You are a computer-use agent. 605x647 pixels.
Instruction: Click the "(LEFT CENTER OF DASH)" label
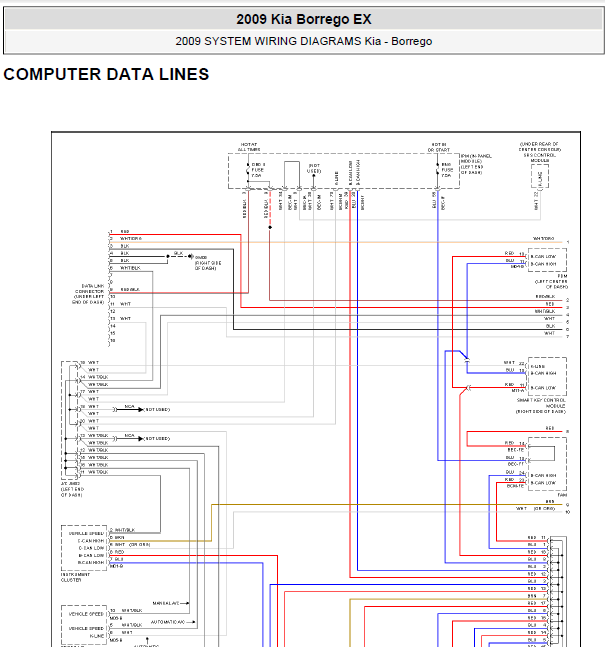pyautogui.click(x=551, y=284)
